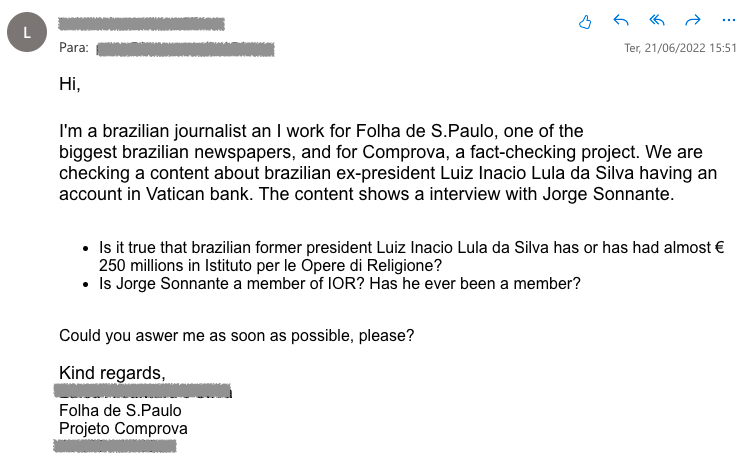754x466 pixels.
Task: Select the redacted sender name in the header
Action: coord(141,24)
